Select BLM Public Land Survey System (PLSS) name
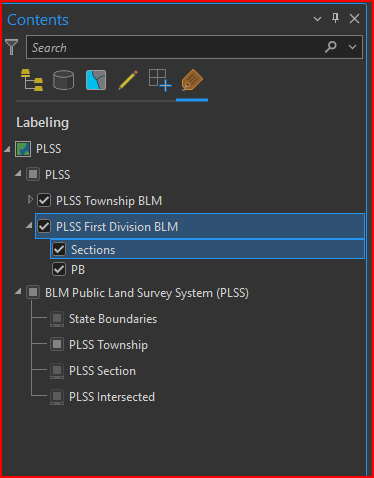 pyautogui.click(x=147, y=293)
